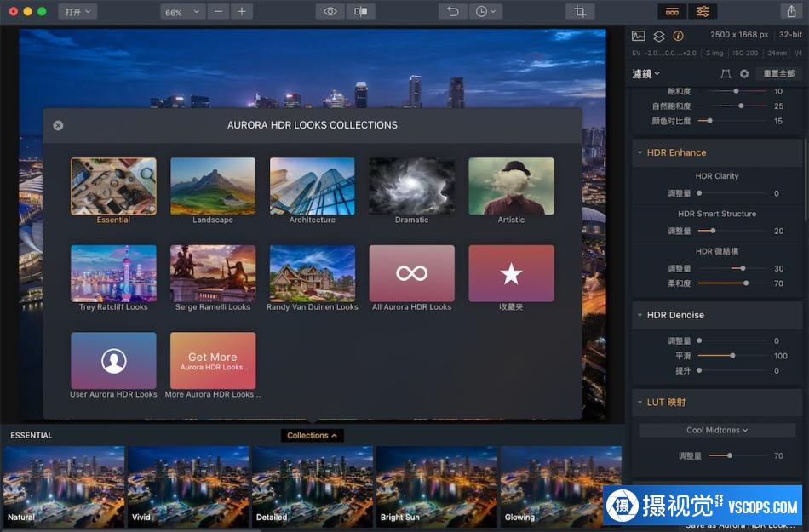Apply the Vivid look preset

point(188,487)
